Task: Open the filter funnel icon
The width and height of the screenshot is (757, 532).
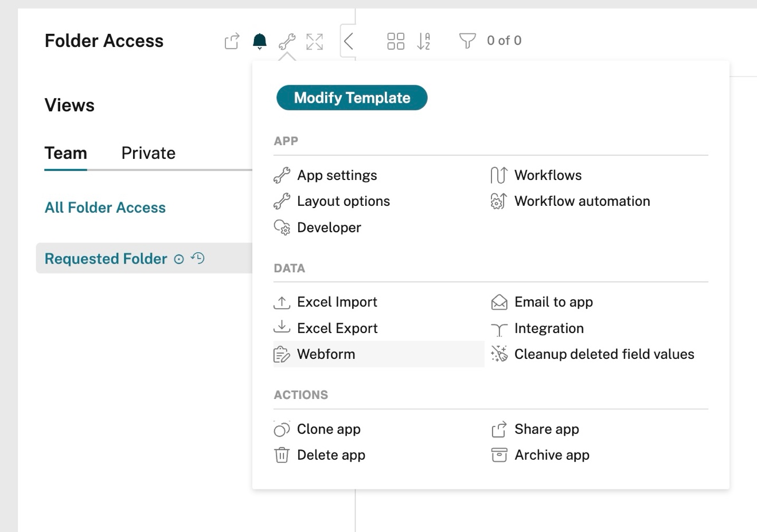Action: 467,41
